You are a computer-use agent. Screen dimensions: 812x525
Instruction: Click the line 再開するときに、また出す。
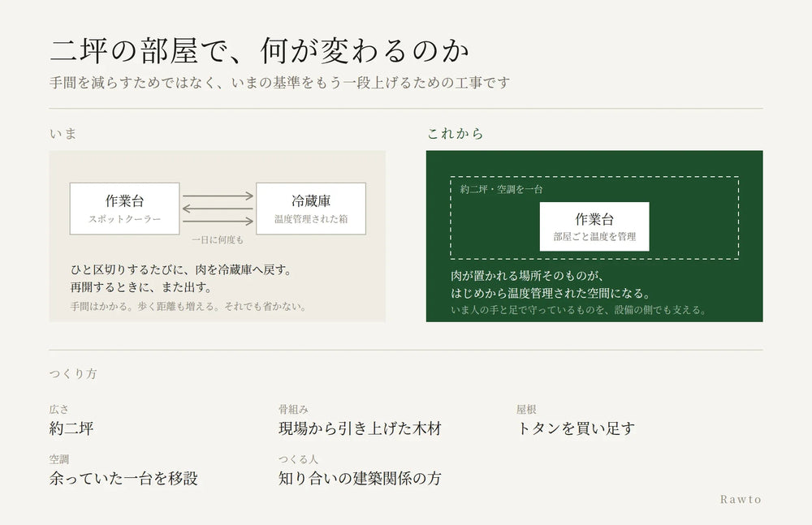click(141, 287)
